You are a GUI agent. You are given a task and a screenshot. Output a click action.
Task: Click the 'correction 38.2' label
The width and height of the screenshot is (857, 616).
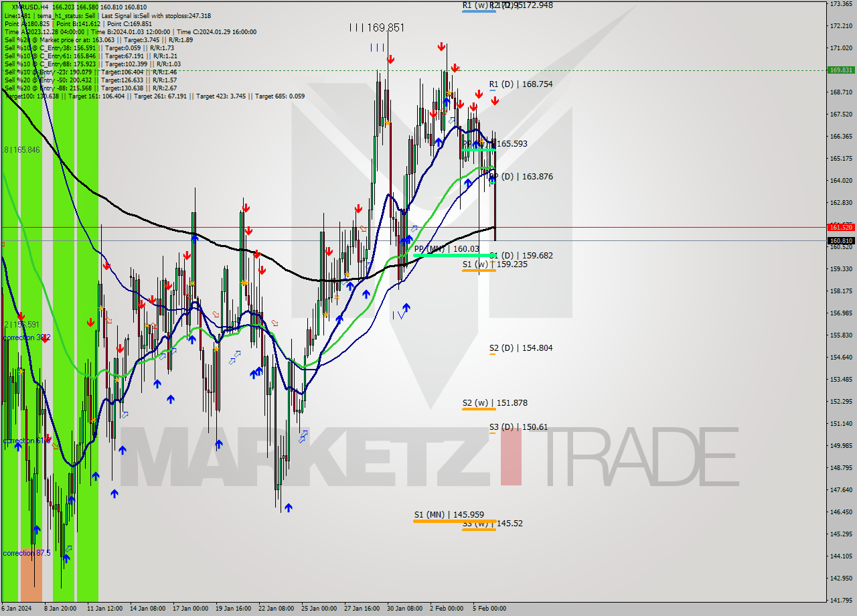(x=27, y=338)
